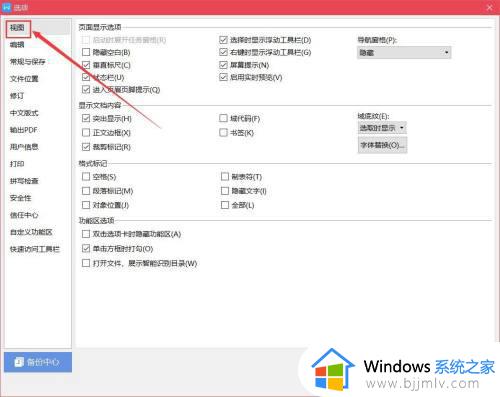Screen dimensions: 500x397
Task: Select 文件位置 in the sidebar
Action: 24,79
